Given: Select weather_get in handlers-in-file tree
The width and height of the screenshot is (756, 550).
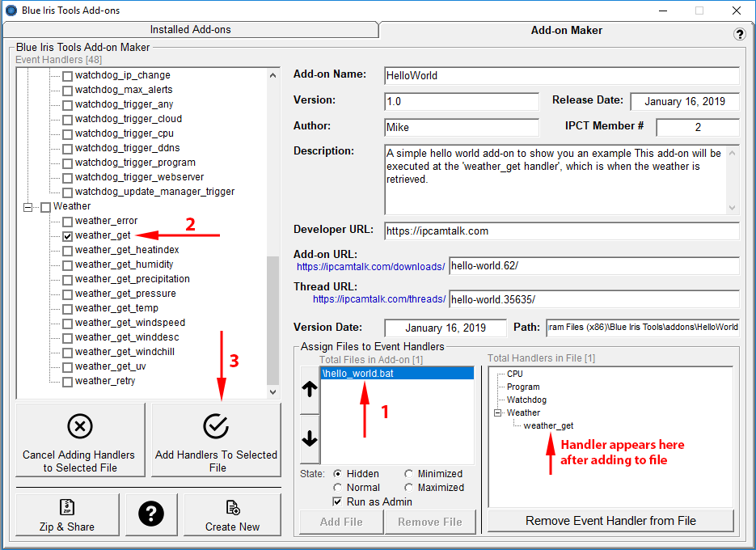Looking at the screenshot, I should [x=548, y=426].
